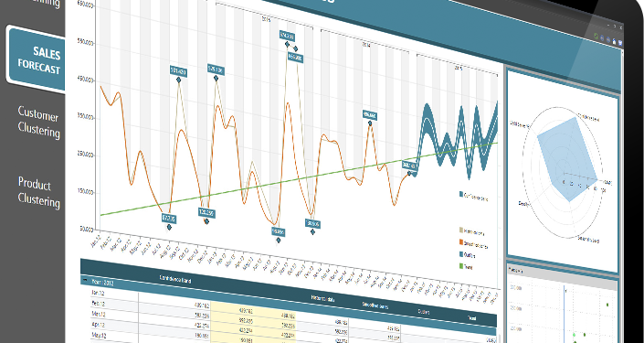Click Smoothed series orange legend swatch
The width and height of the screenshot is (644, 343).
pos(461,241)
